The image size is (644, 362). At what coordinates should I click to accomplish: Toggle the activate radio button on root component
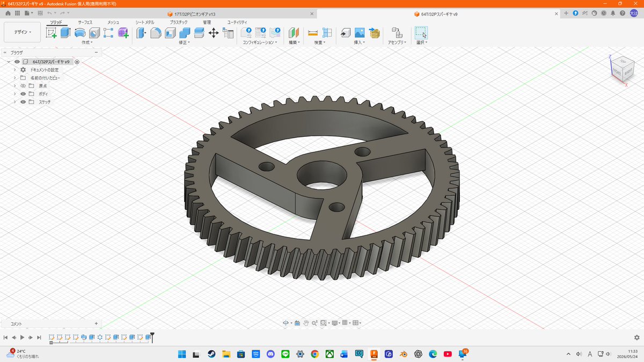[77, 62]
